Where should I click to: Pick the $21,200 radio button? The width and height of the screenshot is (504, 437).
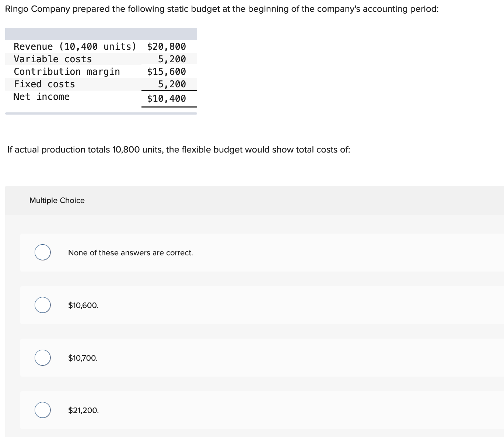coord(43,410)
